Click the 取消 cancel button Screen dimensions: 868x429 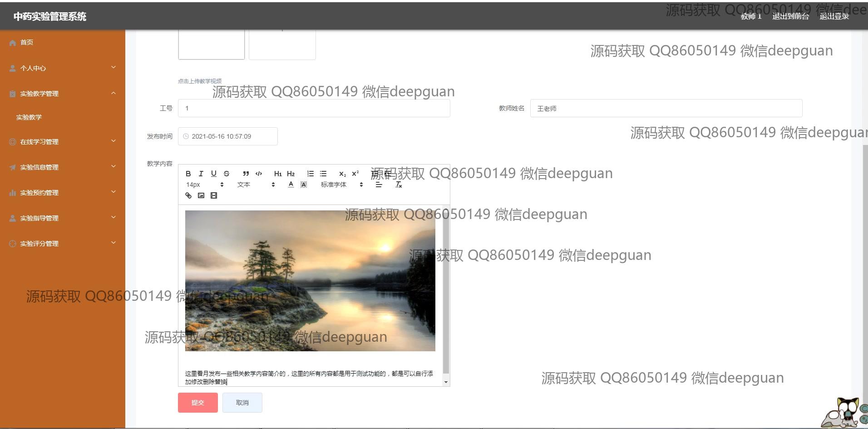click(242, 403)
